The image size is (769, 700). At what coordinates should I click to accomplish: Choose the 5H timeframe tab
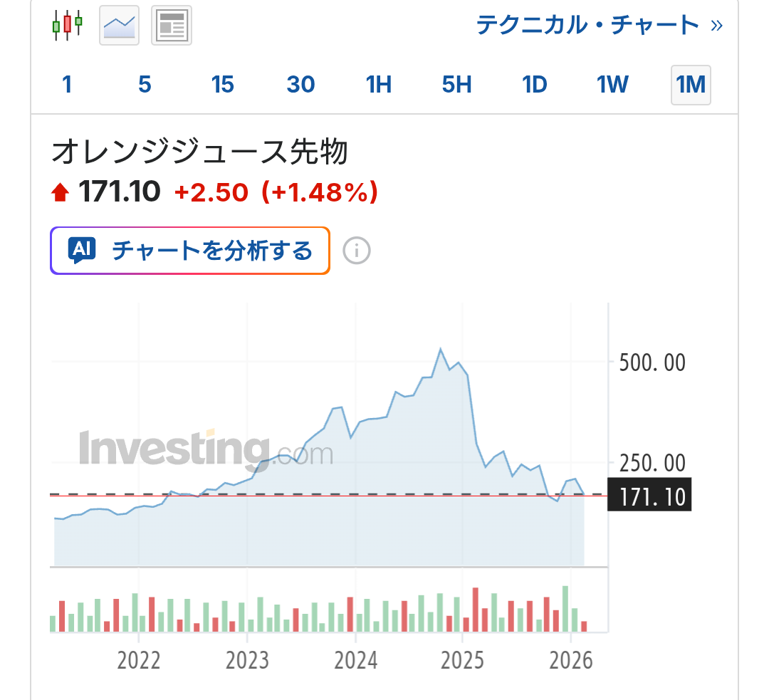click(x=456, y=85)
